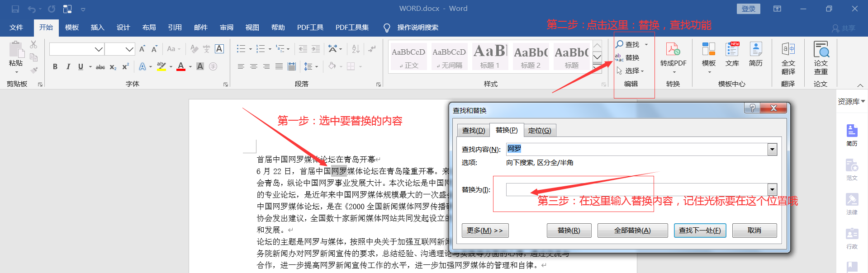Viewport: 868px width, 273px height.
Task: Open the PDF工具集 ribbon tab
Action: (x=352, y=27)
